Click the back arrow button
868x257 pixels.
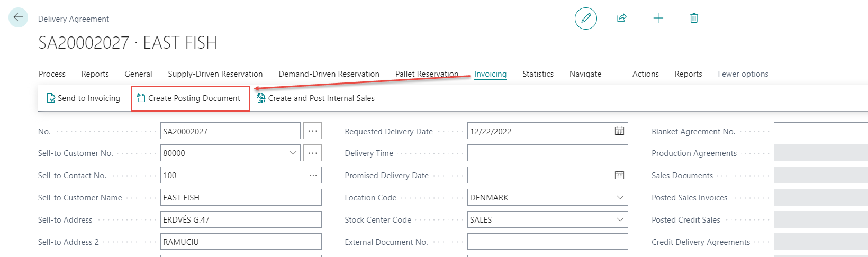(18, 17)
